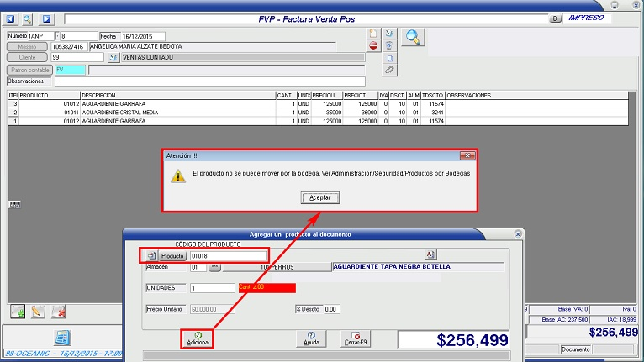Screen dimensions: 644x362
Task: Focus the UNIDADES quantity field
Action: click(x=212, y=288)
